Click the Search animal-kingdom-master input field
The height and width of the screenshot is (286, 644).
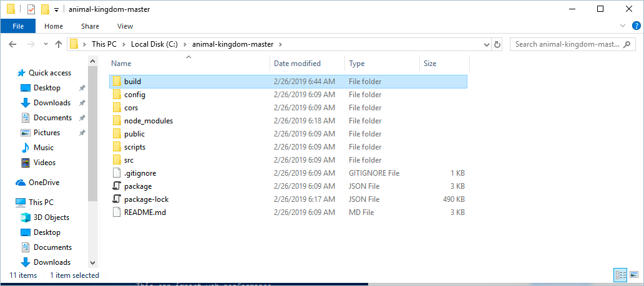click(x=568, y=44)
